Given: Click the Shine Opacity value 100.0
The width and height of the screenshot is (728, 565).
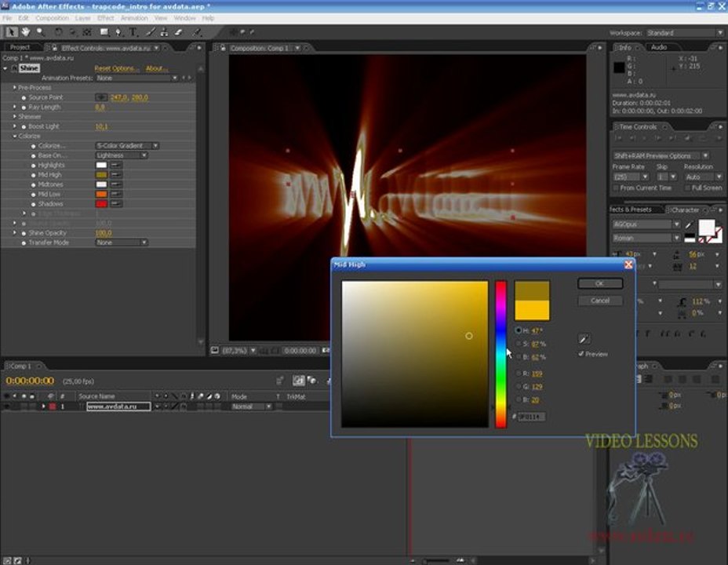Looking at the screenshot, I should coord(103,232).
